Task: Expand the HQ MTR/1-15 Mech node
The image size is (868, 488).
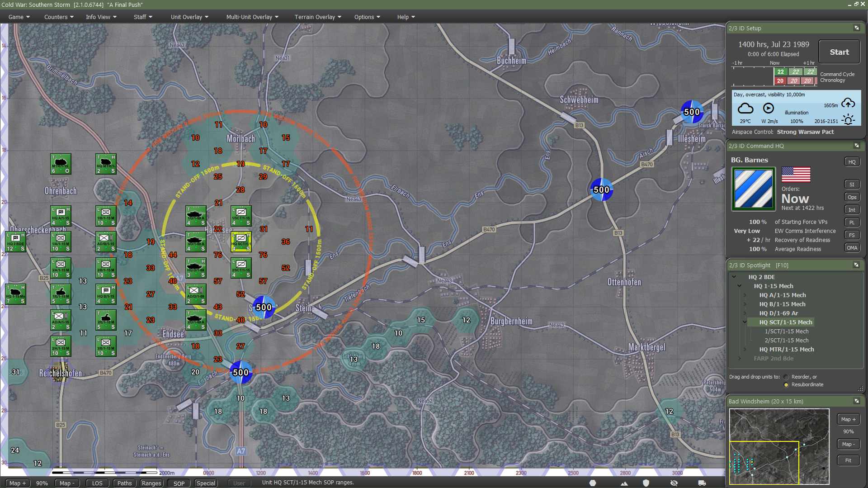Action: [x=745, y=349]
